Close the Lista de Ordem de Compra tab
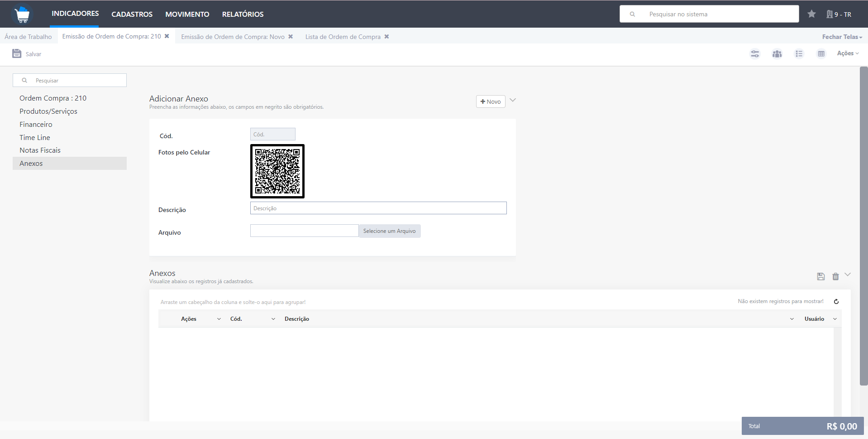 386,37
